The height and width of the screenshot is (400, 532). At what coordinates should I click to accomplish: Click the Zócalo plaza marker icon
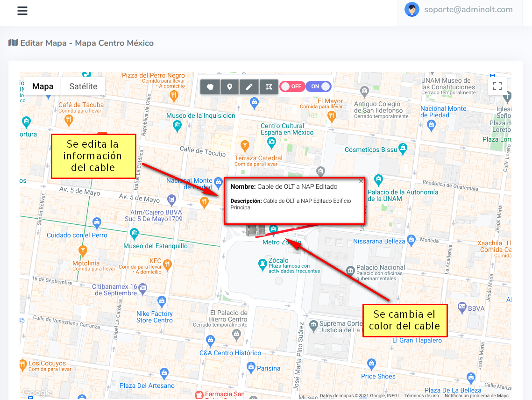[262, 264]
